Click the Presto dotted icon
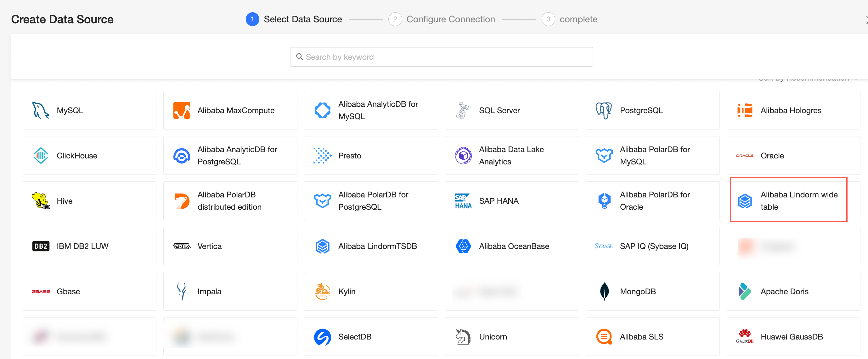Viewport: 868px width, 359px height. (323, 155)
